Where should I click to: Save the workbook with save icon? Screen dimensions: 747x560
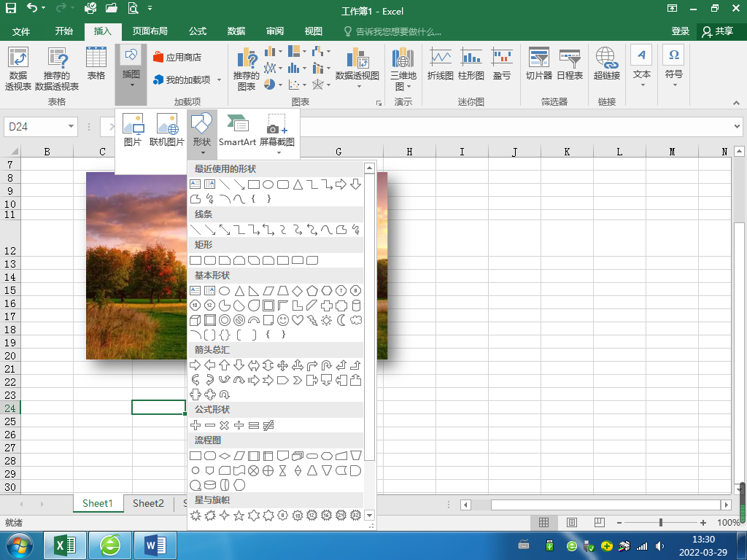10,8
